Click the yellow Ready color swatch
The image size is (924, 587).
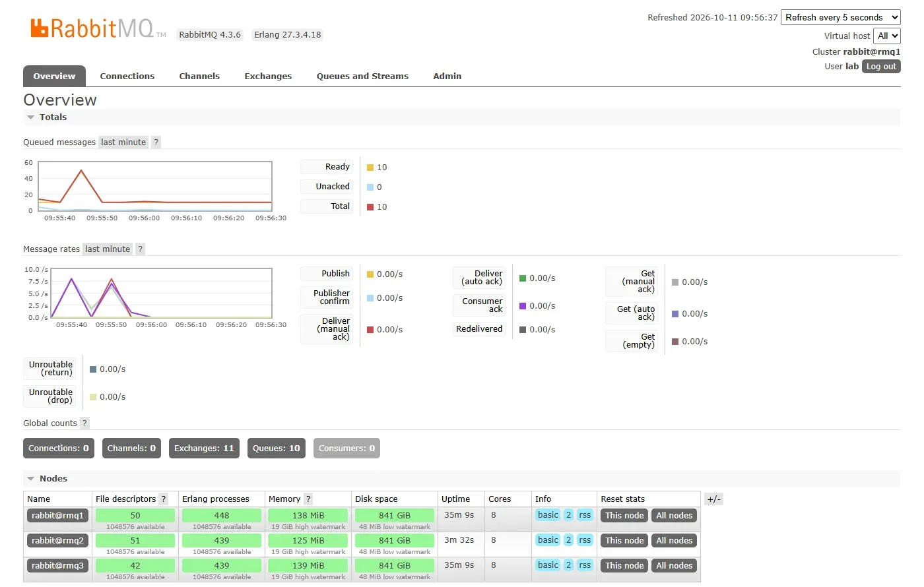(370, 168)
